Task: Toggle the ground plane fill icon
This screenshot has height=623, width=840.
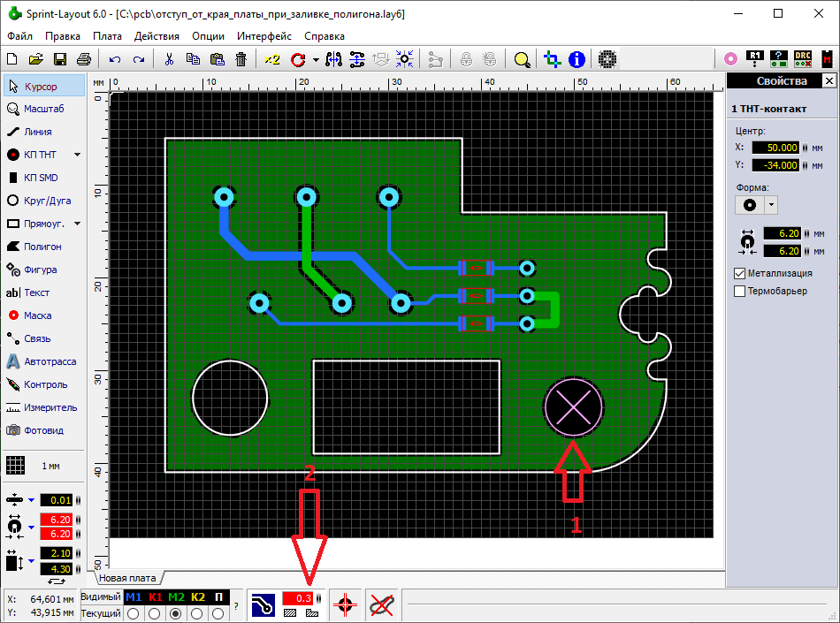Action: (x=263, y=604)
